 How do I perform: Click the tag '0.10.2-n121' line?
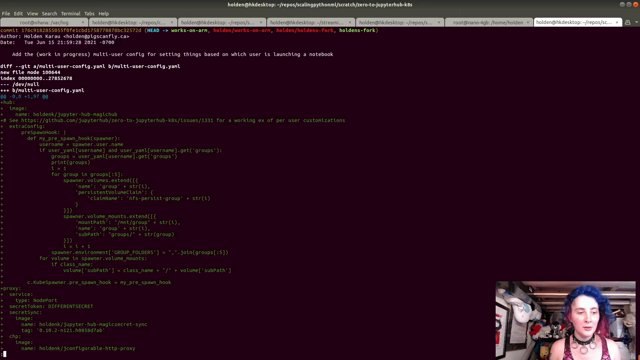(63, 331)
